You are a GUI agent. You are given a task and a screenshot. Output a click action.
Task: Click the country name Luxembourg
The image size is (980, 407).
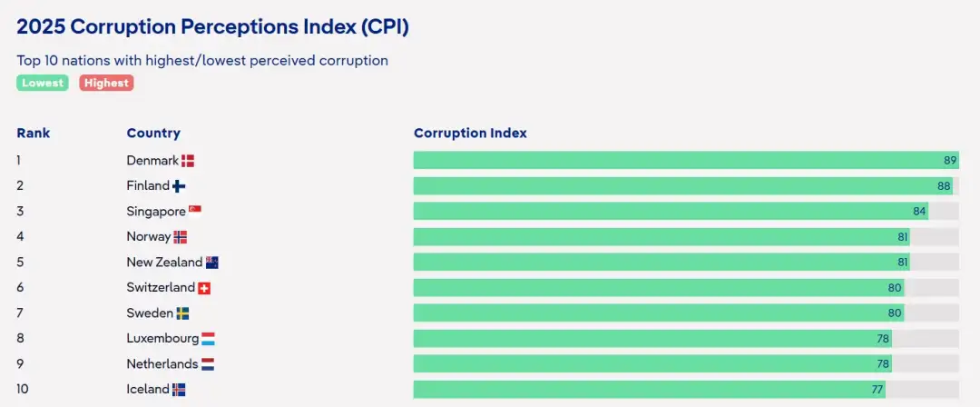coord(162,339)
